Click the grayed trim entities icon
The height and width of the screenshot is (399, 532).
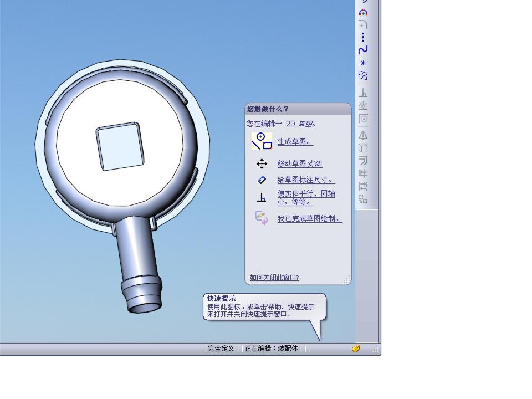363,173
